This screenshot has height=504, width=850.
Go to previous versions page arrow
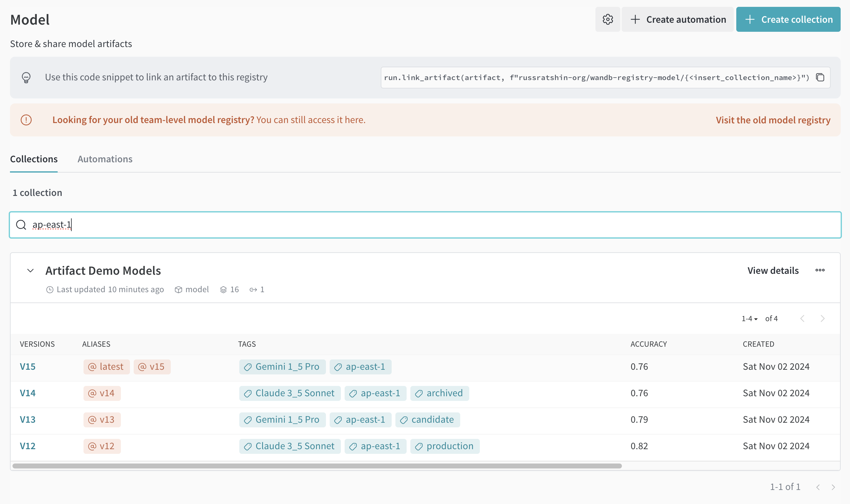point(802,319)
